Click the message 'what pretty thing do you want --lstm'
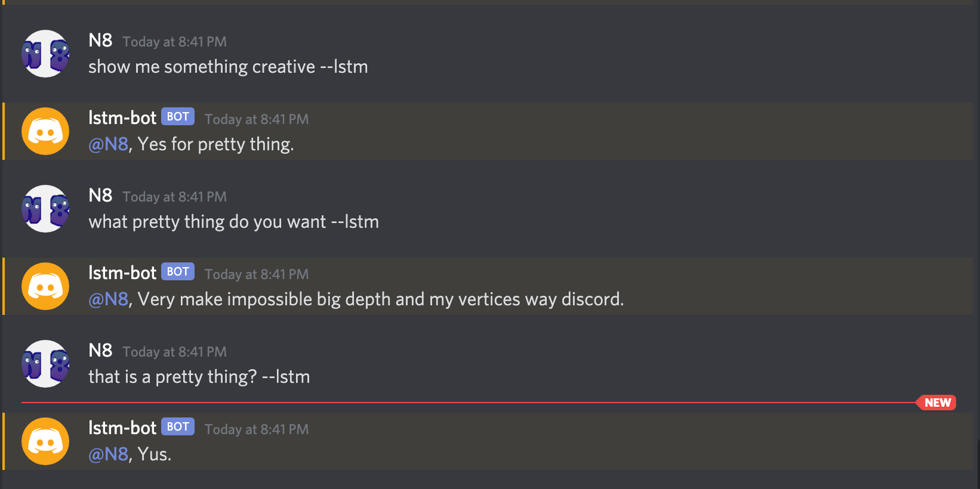 coord(233,222)
